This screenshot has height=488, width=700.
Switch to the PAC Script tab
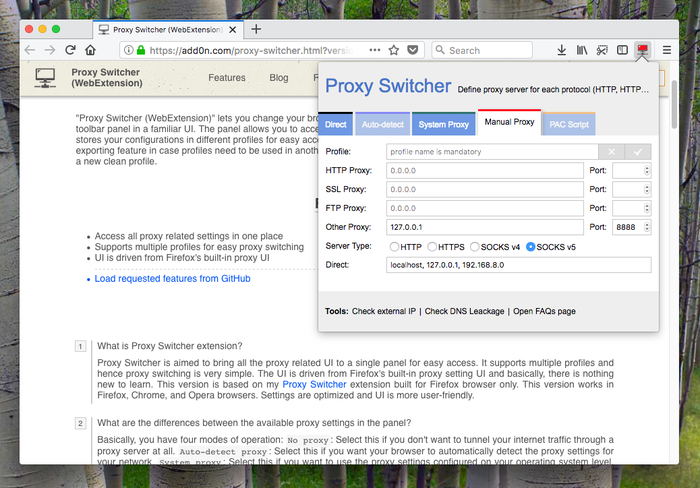[x=569, y=124]
